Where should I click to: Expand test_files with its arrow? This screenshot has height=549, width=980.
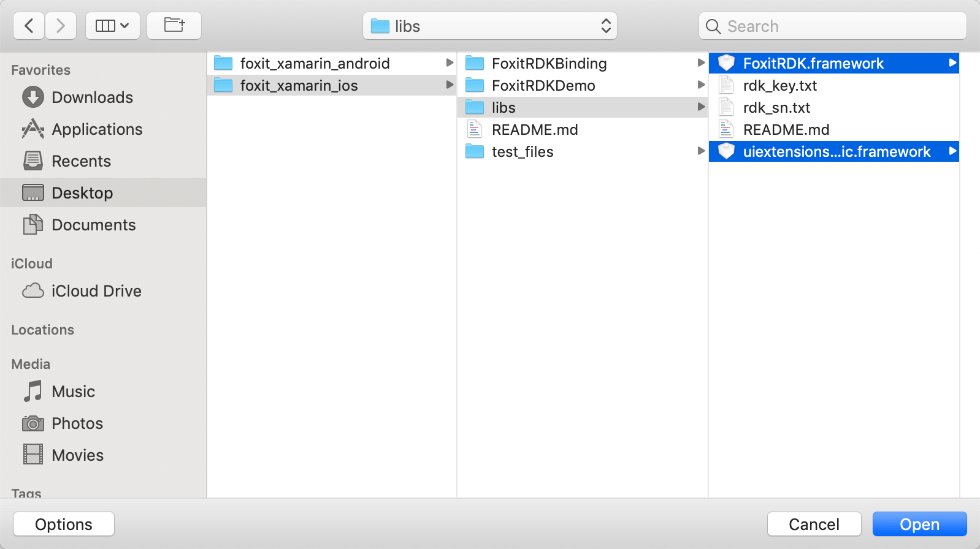[x=701, y=151]
